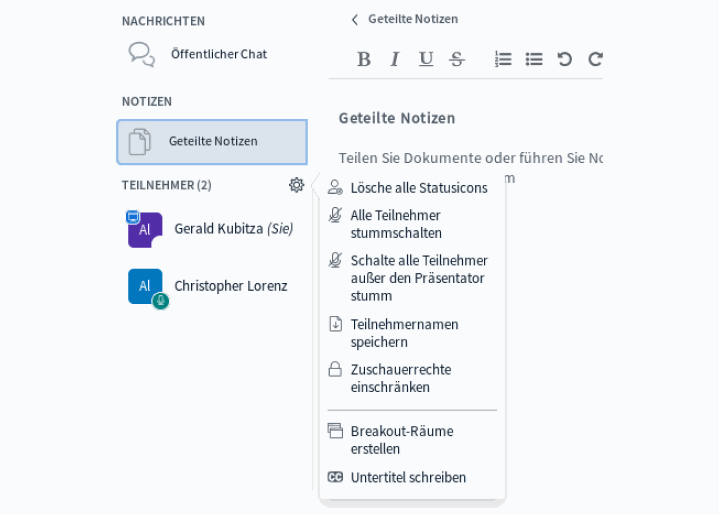The height and width of the screenshot is (515, 719).
Task: Redo the last notes edit
Action: coord(595,59)
